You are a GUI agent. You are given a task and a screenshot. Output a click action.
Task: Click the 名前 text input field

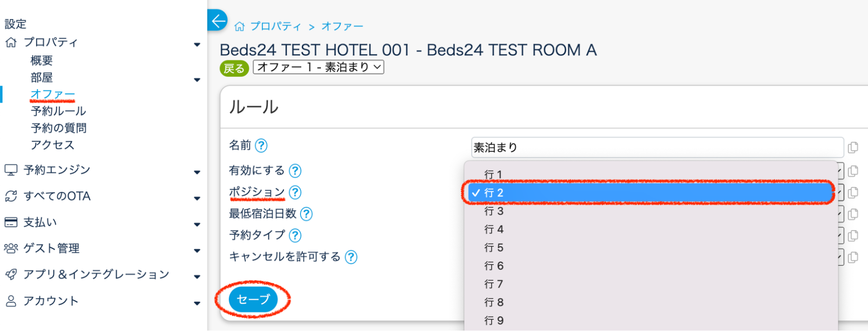click(657, 148)
